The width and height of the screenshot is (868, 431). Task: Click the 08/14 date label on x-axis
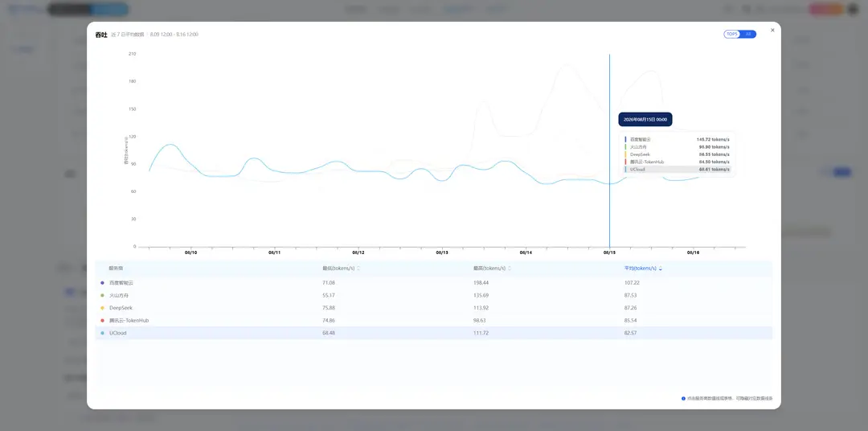pos(526,252)
